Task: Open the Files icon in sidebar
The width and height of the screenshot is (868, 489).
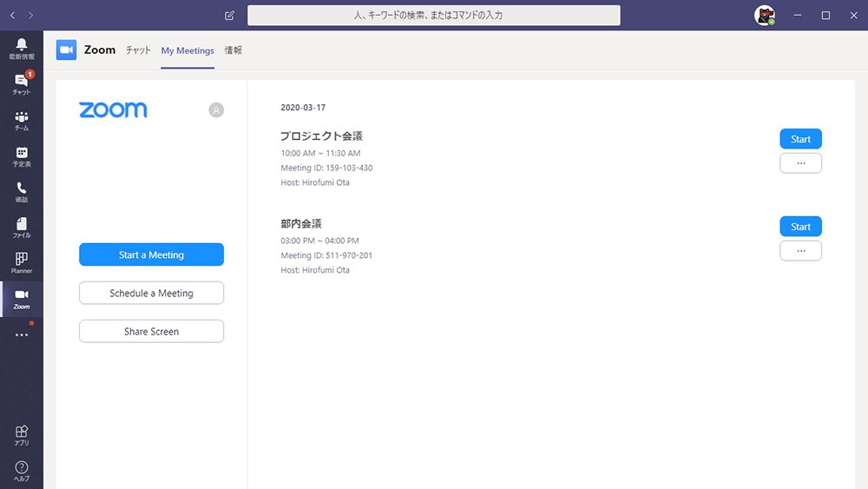Action: [22, 227]
